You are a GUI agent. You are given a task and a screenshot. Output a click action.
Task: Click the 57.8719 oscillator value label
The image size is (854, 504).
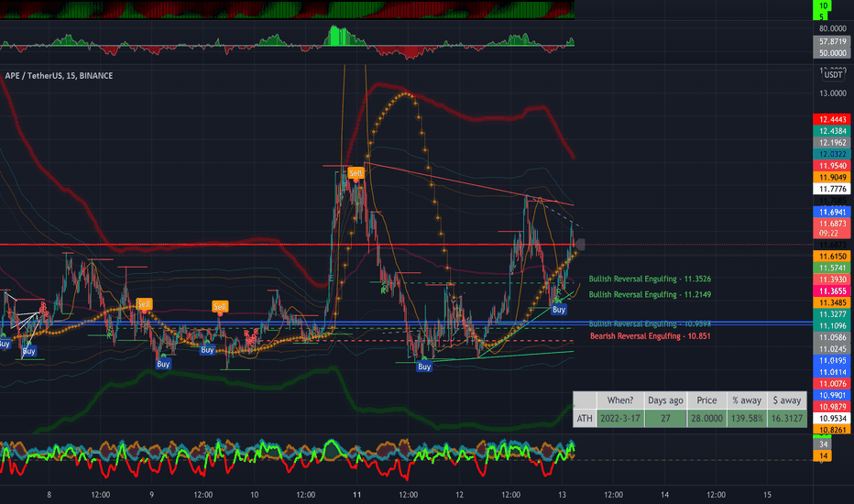[832, 41]
